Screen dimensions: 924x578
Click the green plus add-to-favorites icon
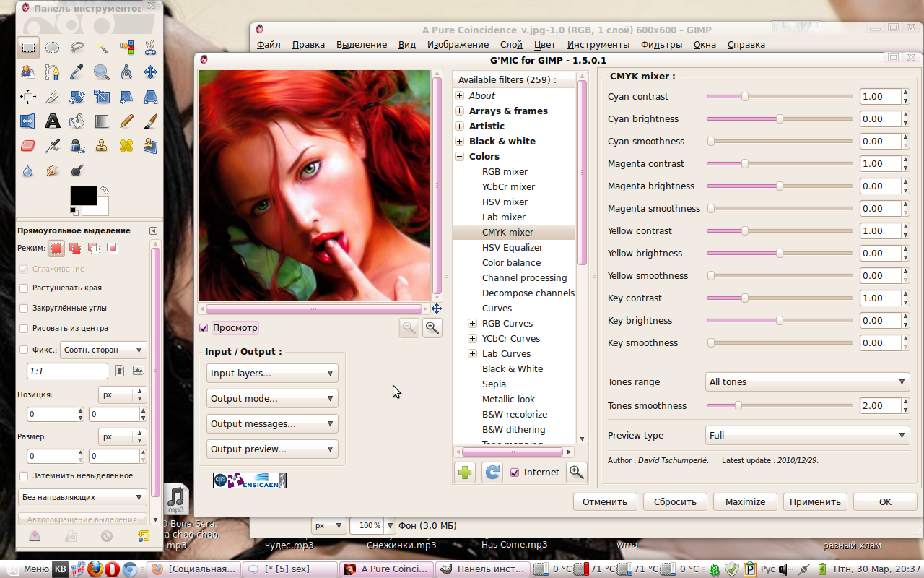coord(465,473)
